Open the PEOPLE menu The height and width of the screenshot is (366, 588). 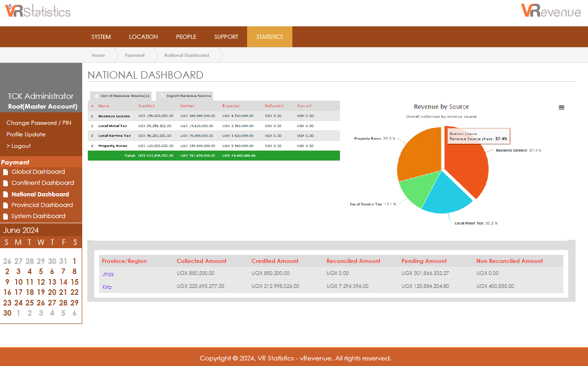pos(186,37)
